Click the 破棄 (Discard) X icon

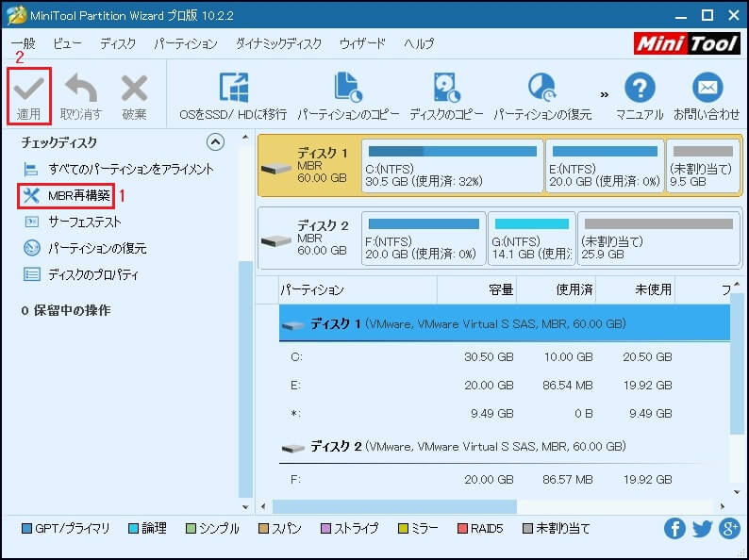[x=134, y=89]
